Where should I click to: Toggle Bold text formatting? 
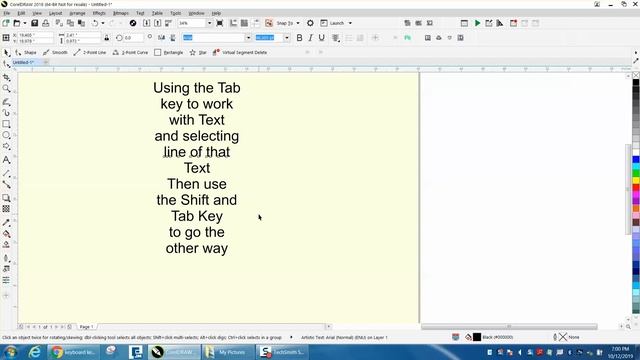pyautogui.click(x=299, y=38)
